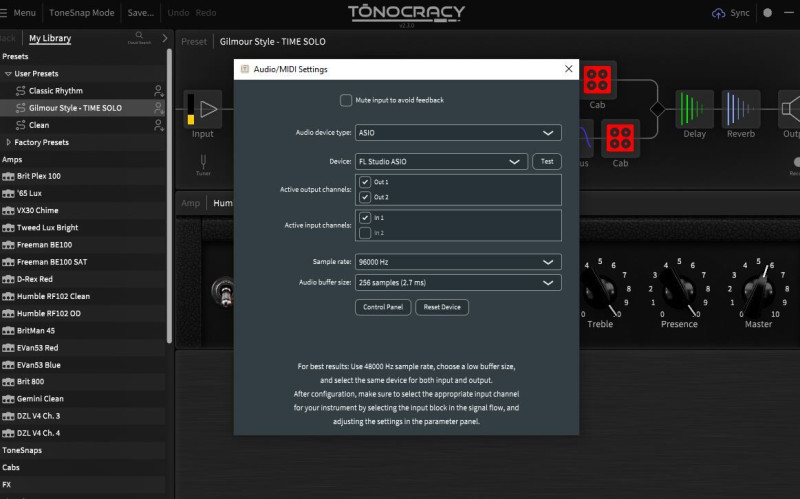Open the Audio device type dropdown
The width and height of the screenshot is (800, 499).
click(x=458, y=133)
